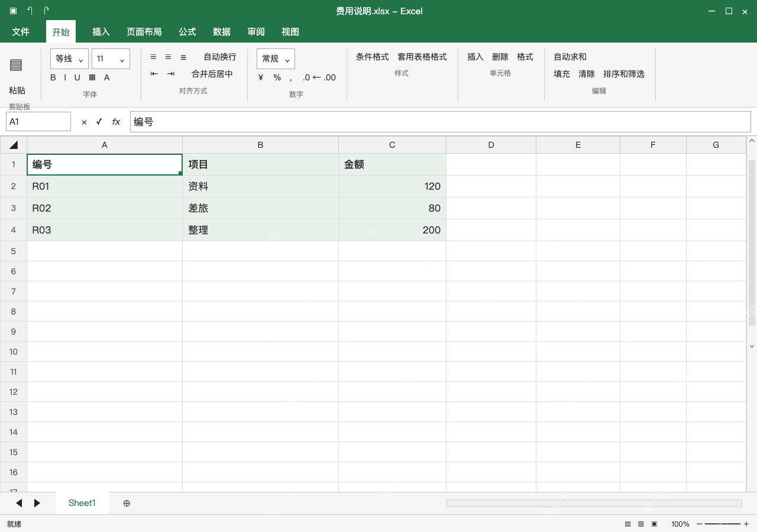Image resolution: width=757 pixels, height=532 pixels.
Task: Expand the 条件格式 menu
Action: pos(373,57)
